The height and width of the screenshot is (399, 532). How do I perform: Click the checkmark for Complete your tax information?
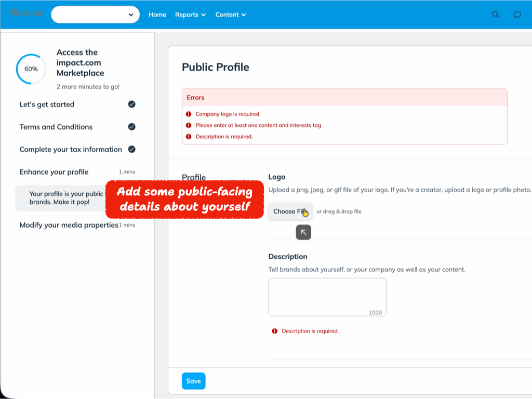[131, 149]
